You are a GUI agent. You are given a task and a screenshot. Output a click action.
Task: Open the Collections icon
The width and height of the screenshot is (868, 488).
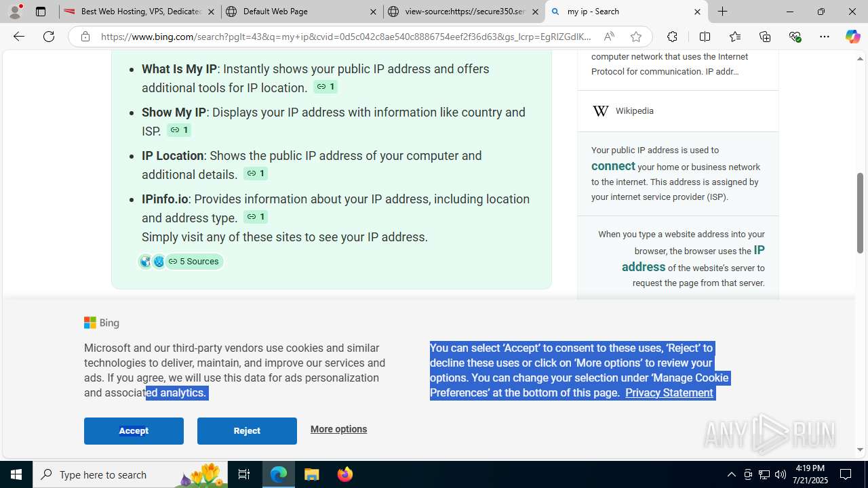click(x=765, y=37)
